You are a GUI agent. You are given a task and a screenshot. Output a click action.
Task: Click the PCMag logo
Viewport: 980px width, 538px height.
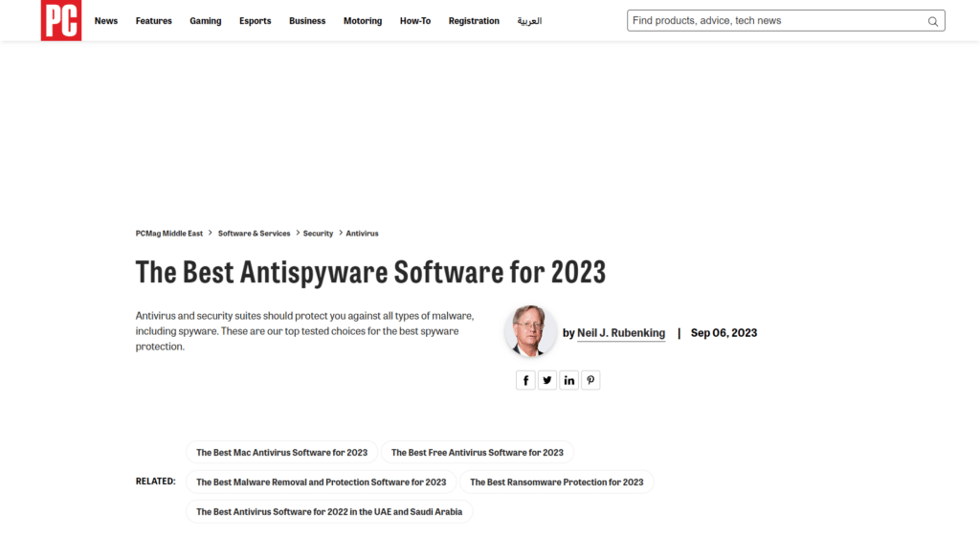(61, 21)
